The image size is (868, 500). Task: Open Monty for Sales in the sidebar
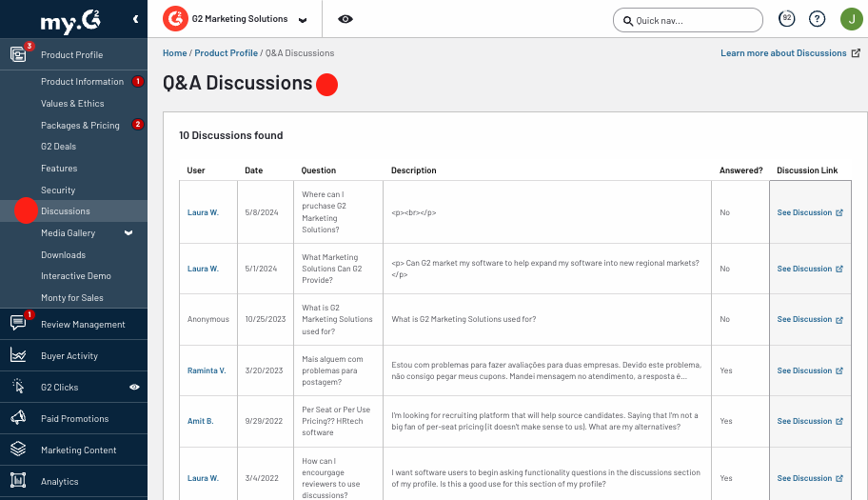pos(72,298)
